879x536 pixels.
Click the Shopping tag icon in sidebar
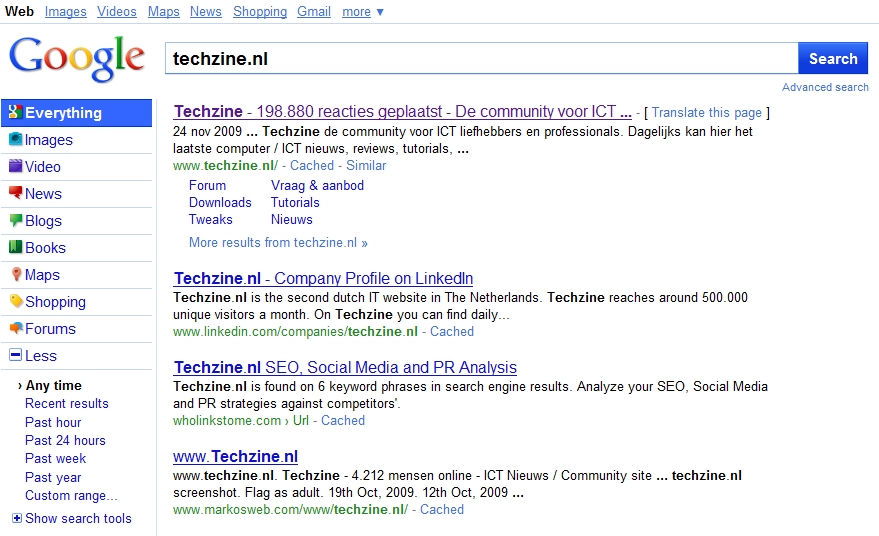pyautogui.click(x=16, y=301)
